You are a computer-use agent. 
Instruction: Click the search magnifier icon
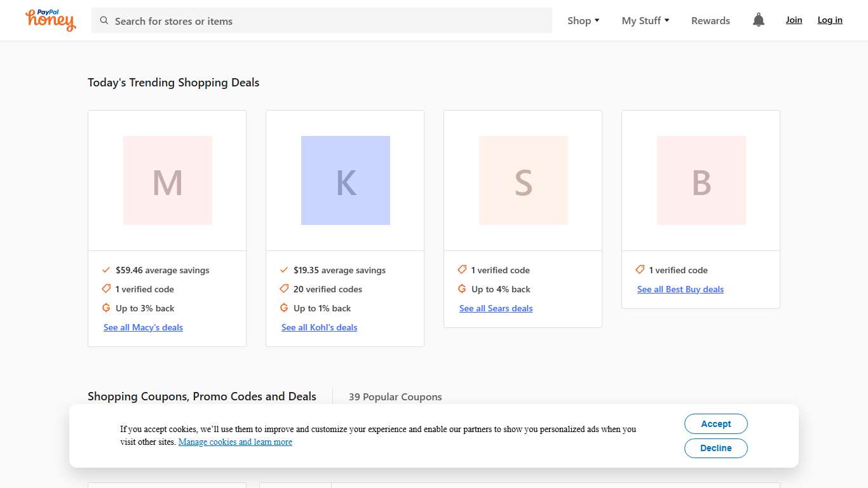tap(104, 21)
